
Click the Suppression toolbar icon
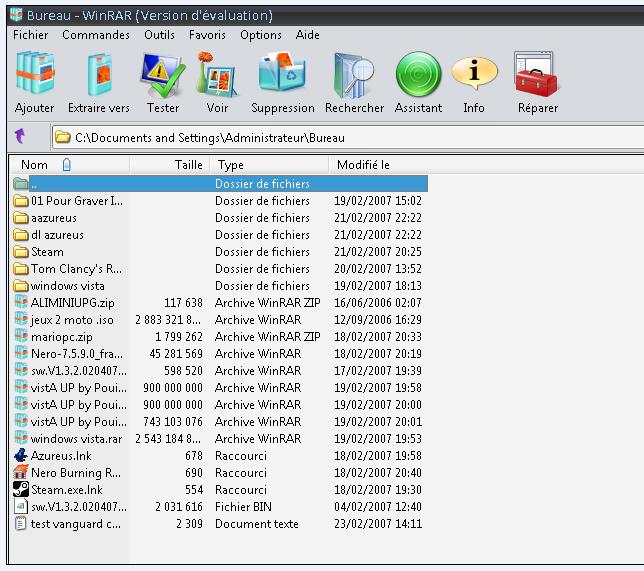coord(282,72)
